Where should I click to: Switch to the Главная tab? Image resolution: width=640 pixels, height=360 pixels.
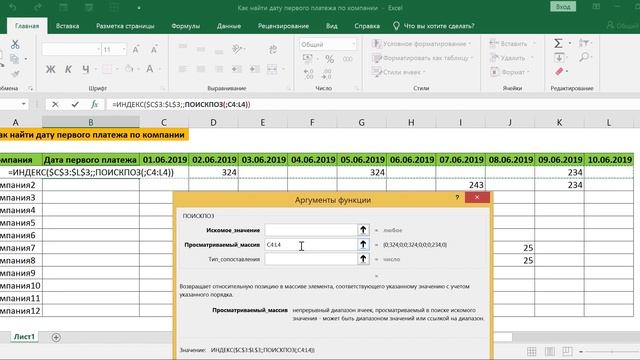coord(27,26)
